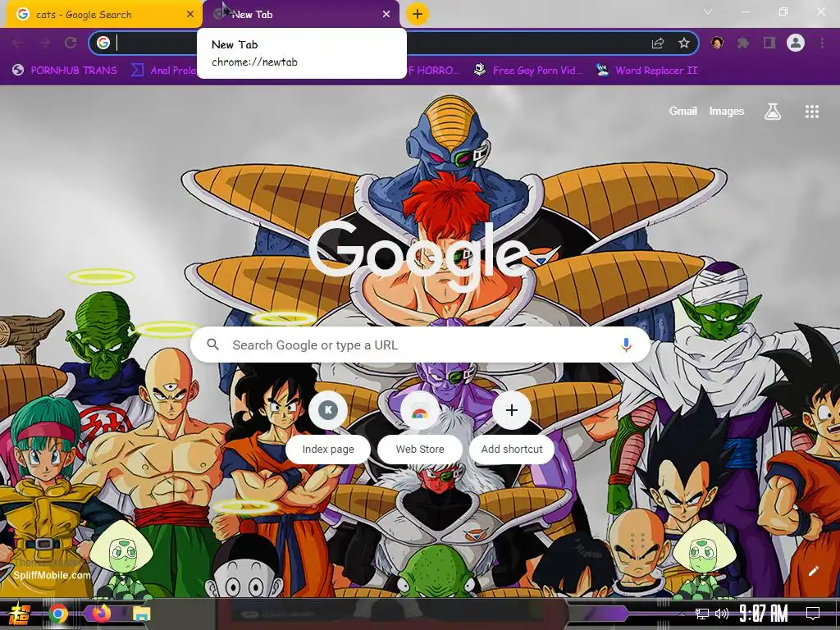Open the Word Replacer II bookmark

coord(646,71)
